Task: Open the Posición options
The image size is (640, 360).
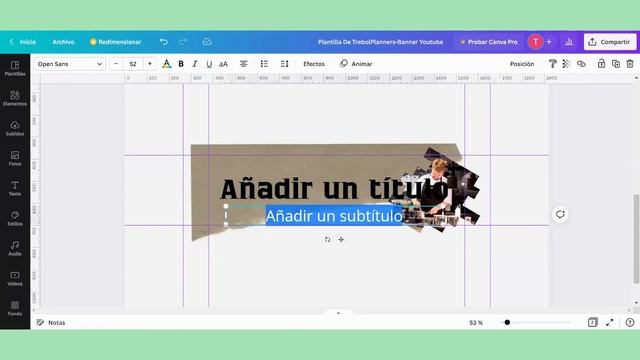Action: tap(522, 64)
